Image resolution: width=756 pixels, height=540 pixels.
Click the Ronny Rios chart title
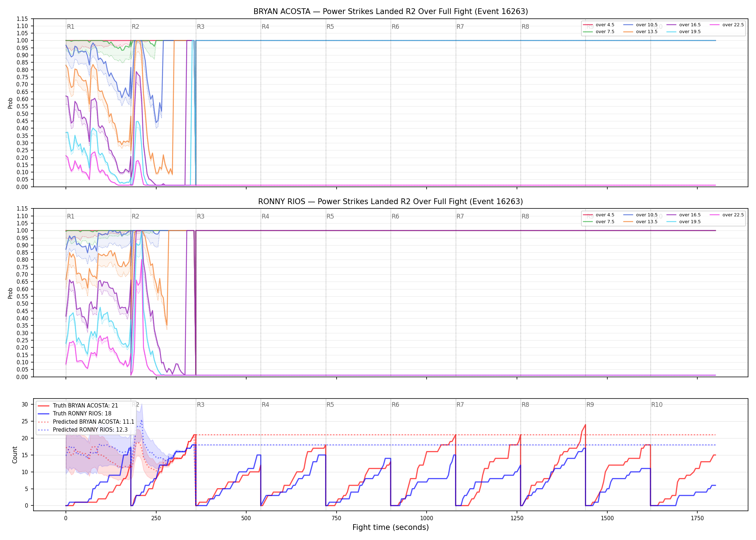coord(391,202)
